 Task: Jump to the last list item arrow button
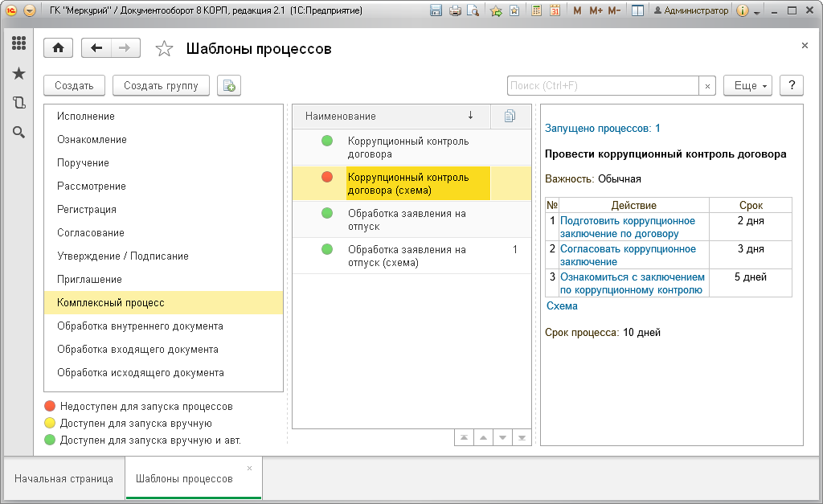(x=522, y=438)
